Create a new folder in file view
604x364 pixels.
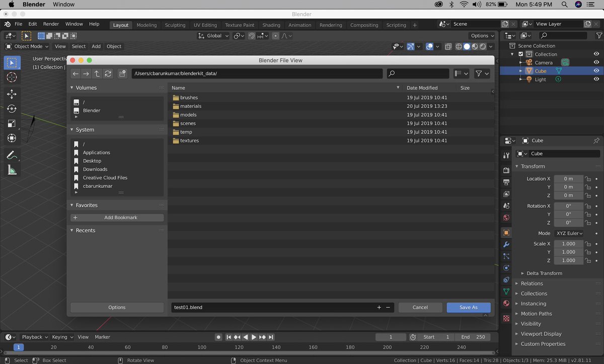click(122, 74)
